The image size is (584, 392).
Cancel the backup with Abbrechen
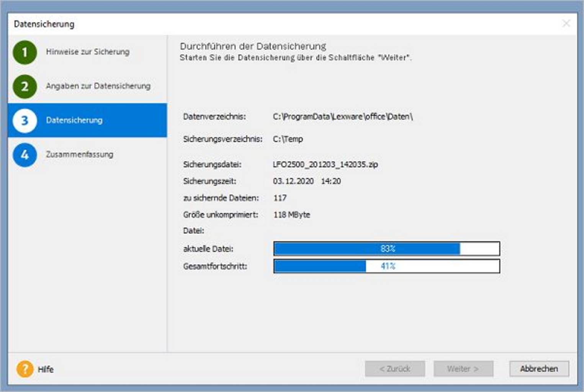click(x=539, y=369)
